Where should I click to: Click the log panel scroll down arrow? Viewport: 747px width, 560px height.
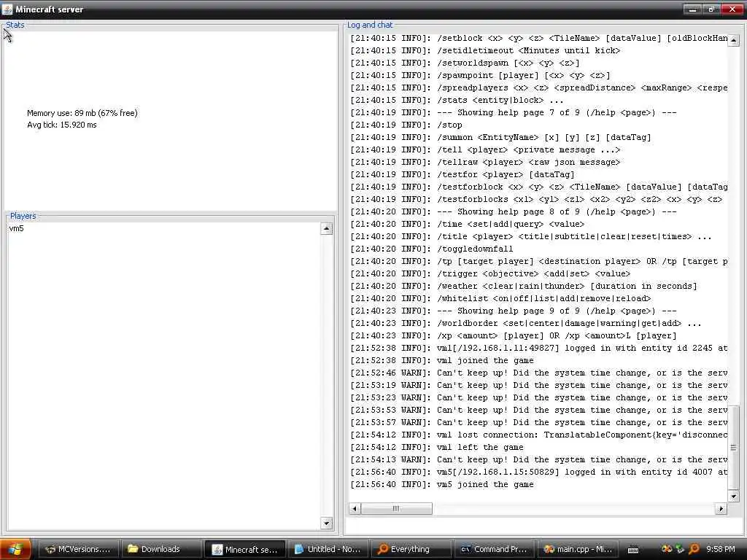pos(734,496)
